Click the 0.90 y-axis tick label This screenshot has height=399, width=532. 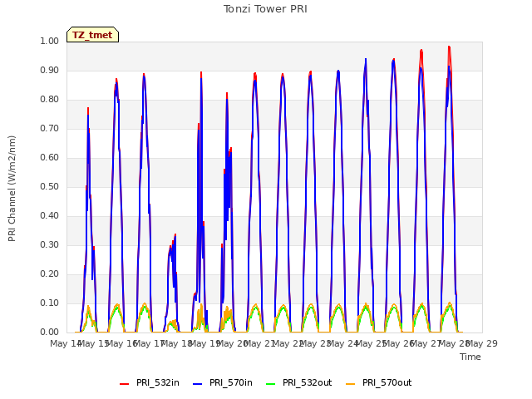point(50,70)
